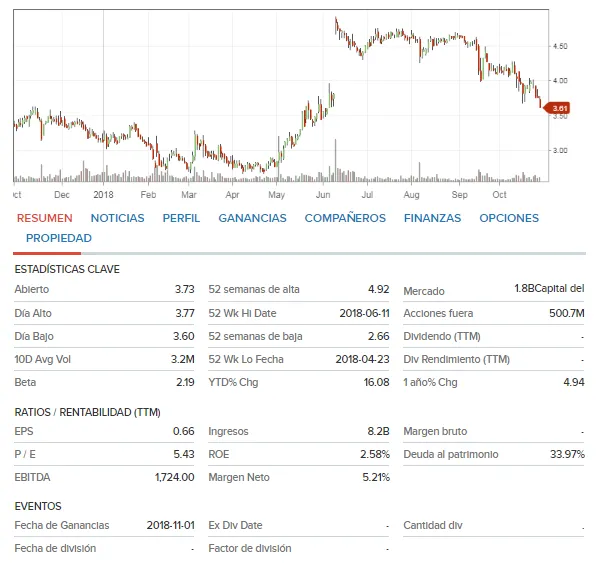Viewport: 597px width, 563px height.
Task: Switch to the NOTICIAS tab
Action: [x=117, y=218]
